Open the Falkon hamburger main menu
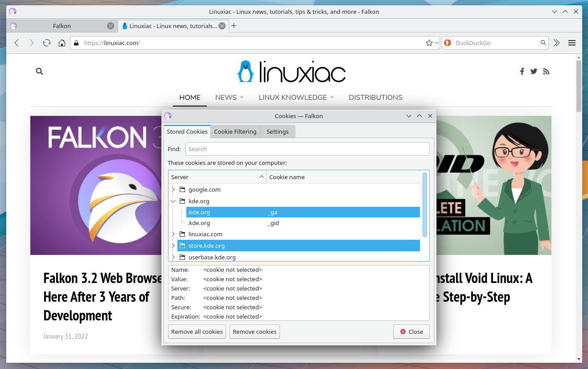Screen dimensions: 588x369 (572, 43)
